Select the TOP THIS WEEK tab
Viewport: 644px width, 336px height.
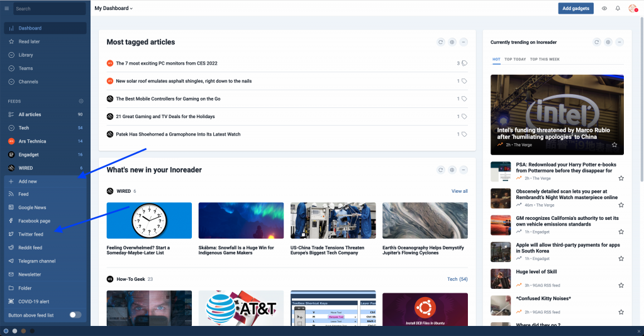[x=545, y=60]
